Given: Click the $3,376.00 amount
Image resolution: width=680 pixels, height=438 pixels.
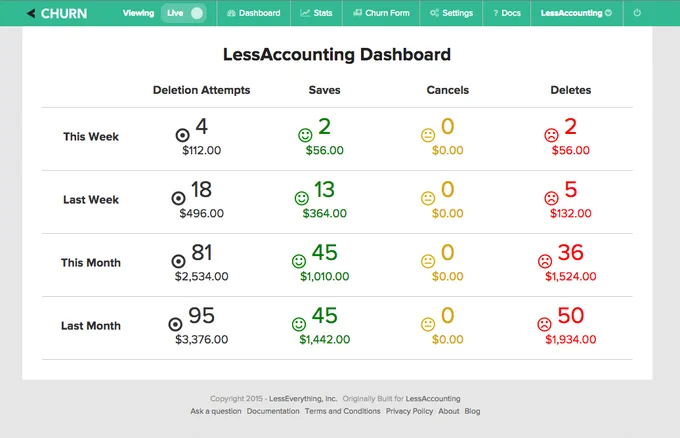Looking at the screenshot, I should tap(202, 340).
